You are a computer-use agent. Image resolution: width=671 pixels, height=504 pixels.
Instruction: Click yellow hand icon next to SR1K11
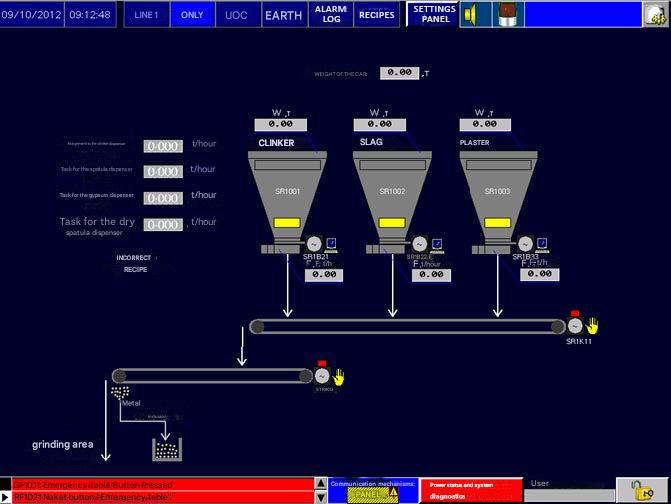pyautogui.click(x=592, y=326)
